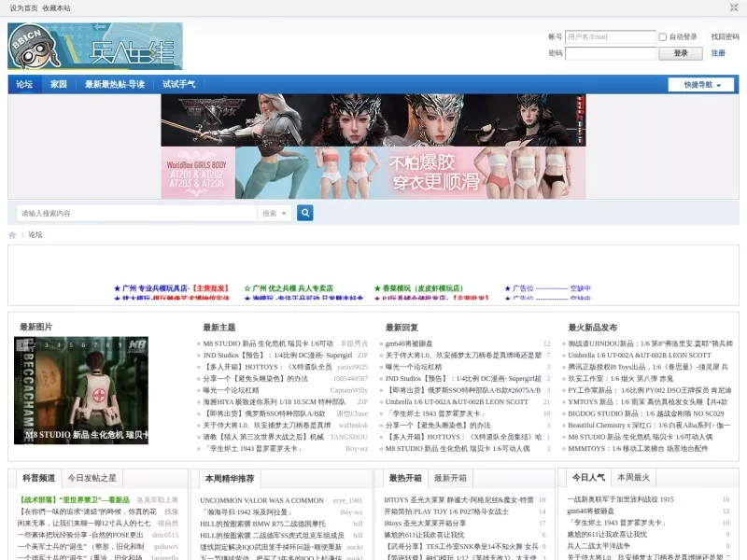Screen dimensions: 747x560
Task: Switch to the 科普频道 tab
Action: point(38,478)
